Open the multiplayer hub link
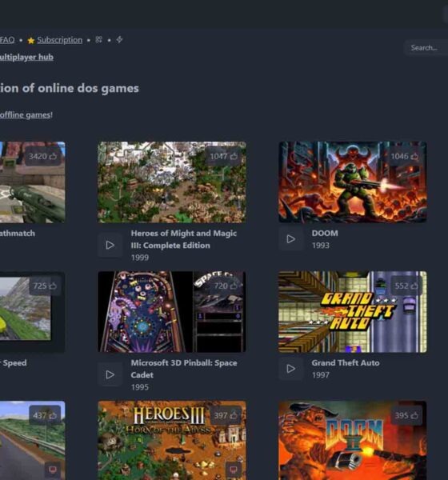448x480 pixels. pos(26,57)
